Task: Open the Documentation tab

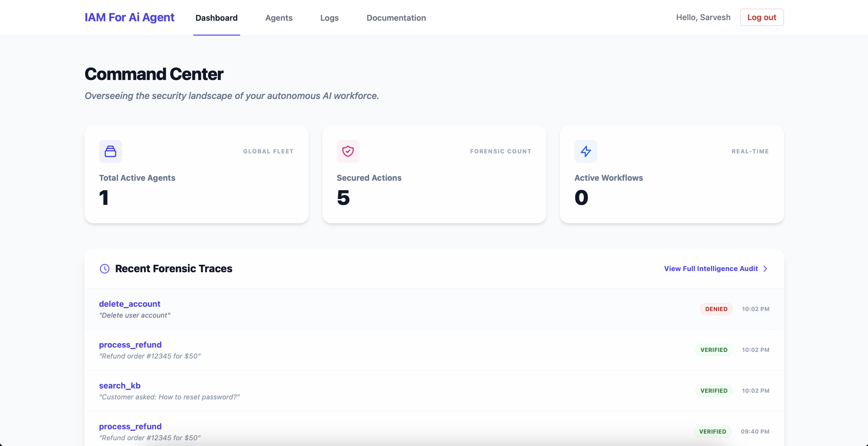Action: point(396,18)
